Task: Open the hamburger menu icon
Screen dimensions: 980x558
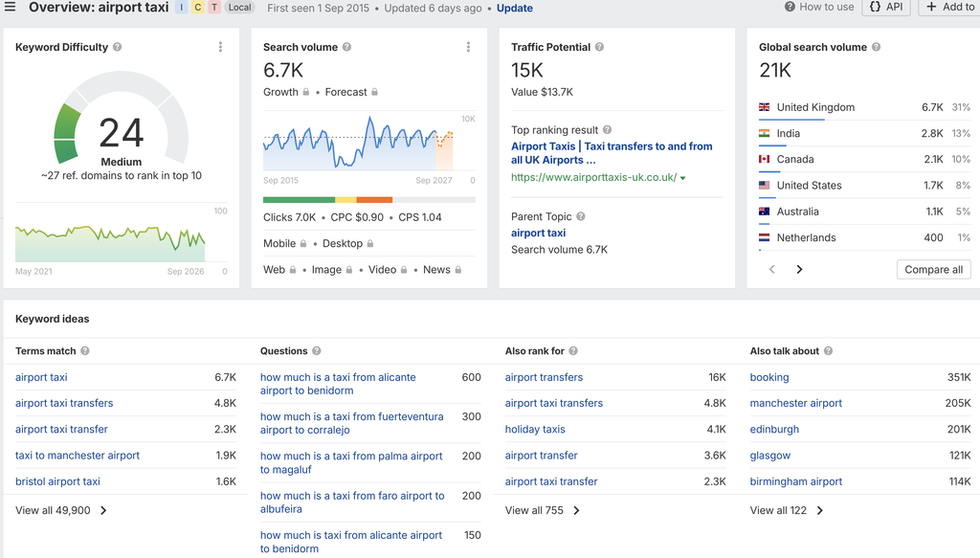Action: [x=10, y=7]
